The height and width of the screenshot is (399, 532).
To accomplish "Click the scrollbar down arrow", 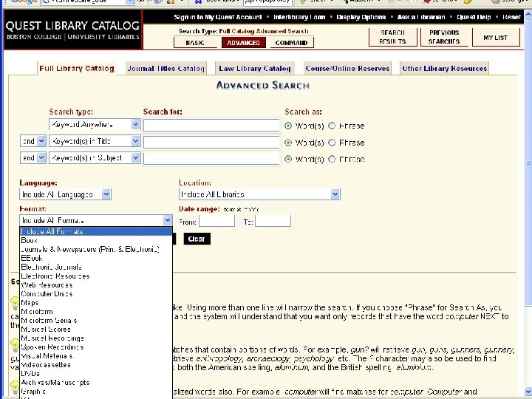I will coord(528,391).
